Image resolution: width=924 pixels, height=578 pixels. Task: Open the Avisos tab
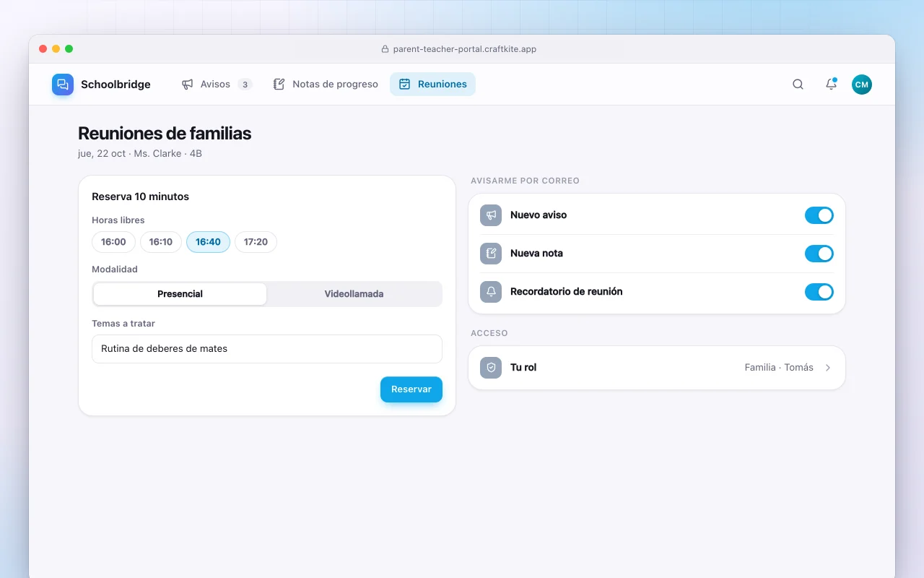[217, 85]
